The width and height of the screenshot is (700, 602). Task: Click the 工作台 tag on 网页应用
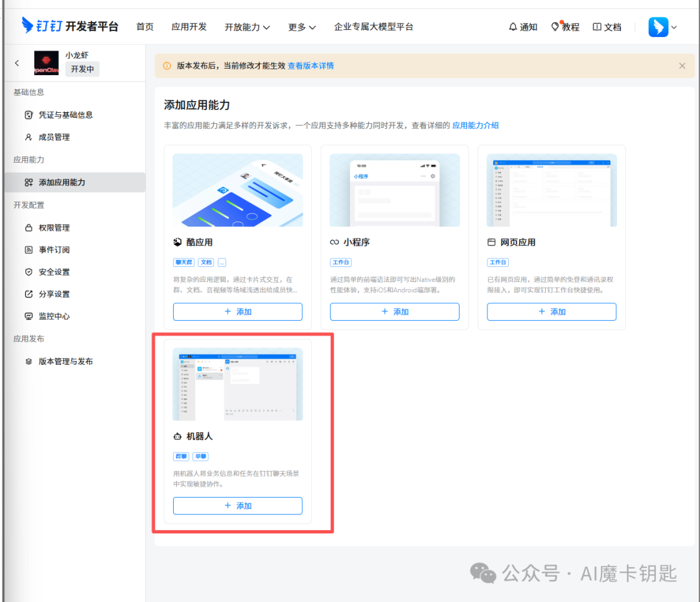click(498, 262)
